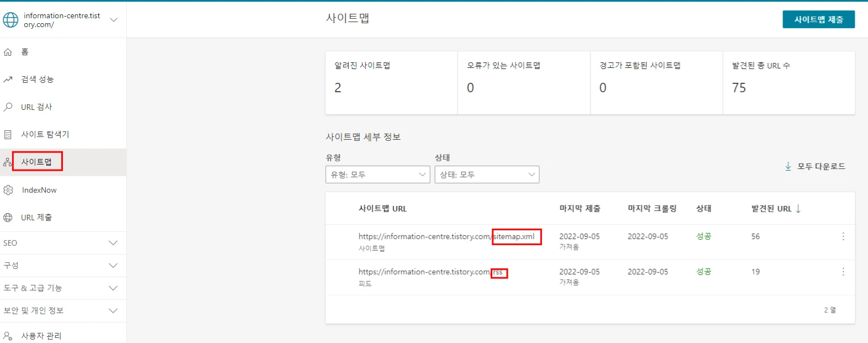Click 사이트맵 URL column header
This screenshot has width=868, height=343.
pyautogui.click(x=382, y=209)
